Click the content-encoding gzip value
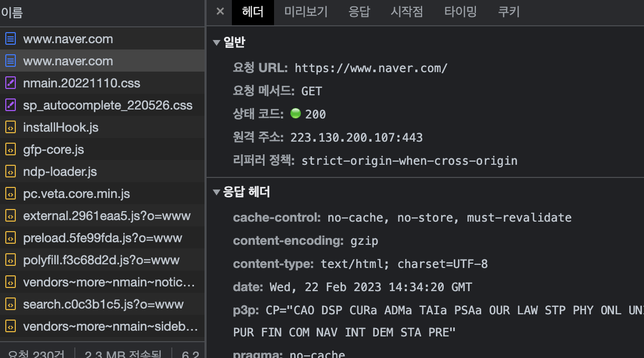Screen dimensions: 644x358 [x=364, y=241]
